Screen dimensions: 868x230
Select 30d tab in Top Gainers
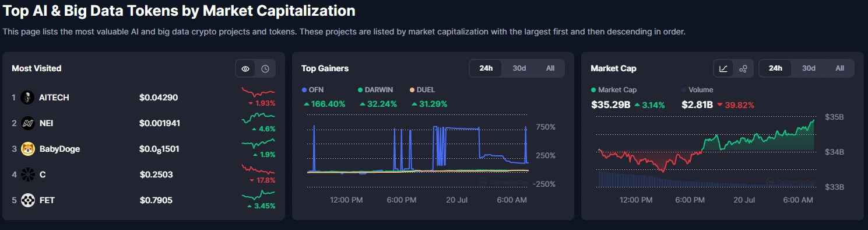pyautogui.click(x=519, y=68)
